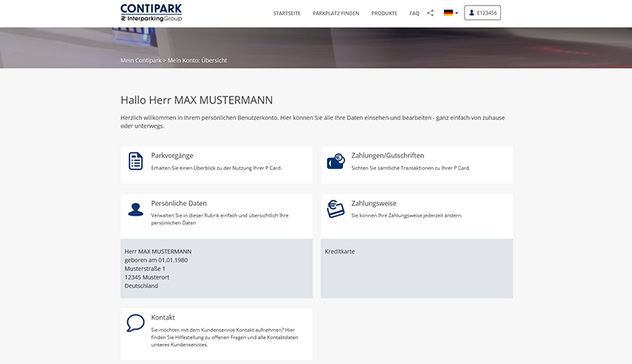Click the Contipark logo
The height and width of the screenshot is (364, 632).
coord(151,13)
